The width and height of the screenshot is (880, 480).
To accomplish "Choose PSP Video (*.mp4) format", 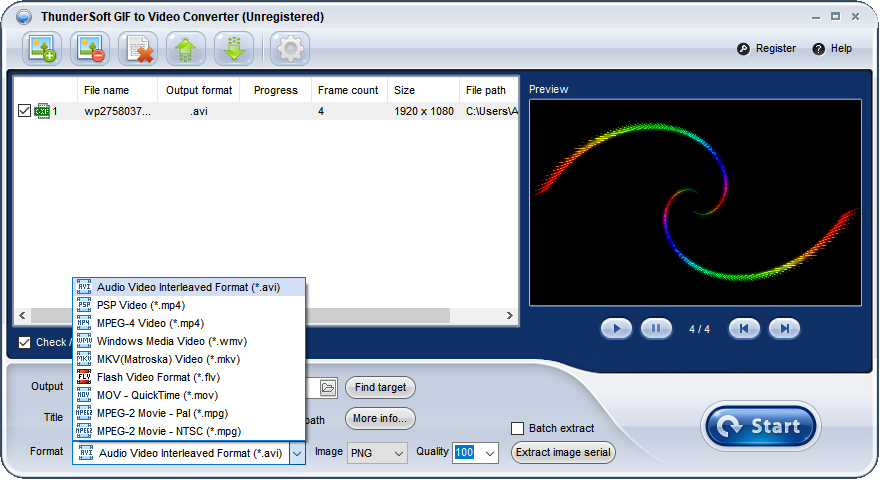I will (x=189, y=305).
